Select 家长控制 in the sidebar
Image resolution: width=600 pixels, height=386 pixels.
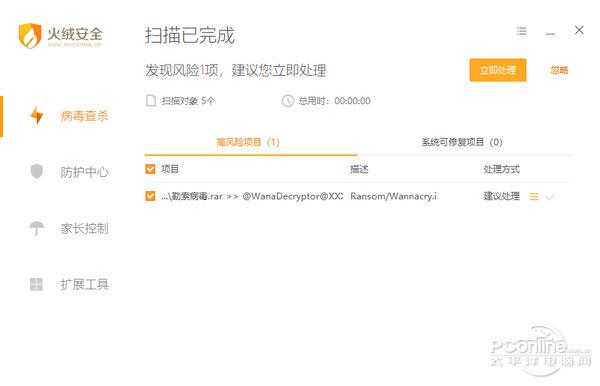point(84,228)
